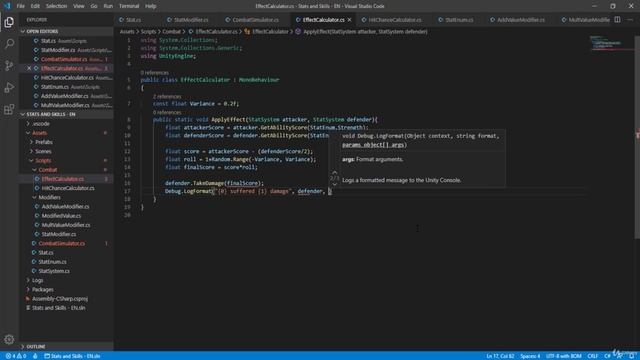Open the Manage gear settings icon
Image resolution: width=640 pixels, height=360 pixels.
click(x=9, y=339)
